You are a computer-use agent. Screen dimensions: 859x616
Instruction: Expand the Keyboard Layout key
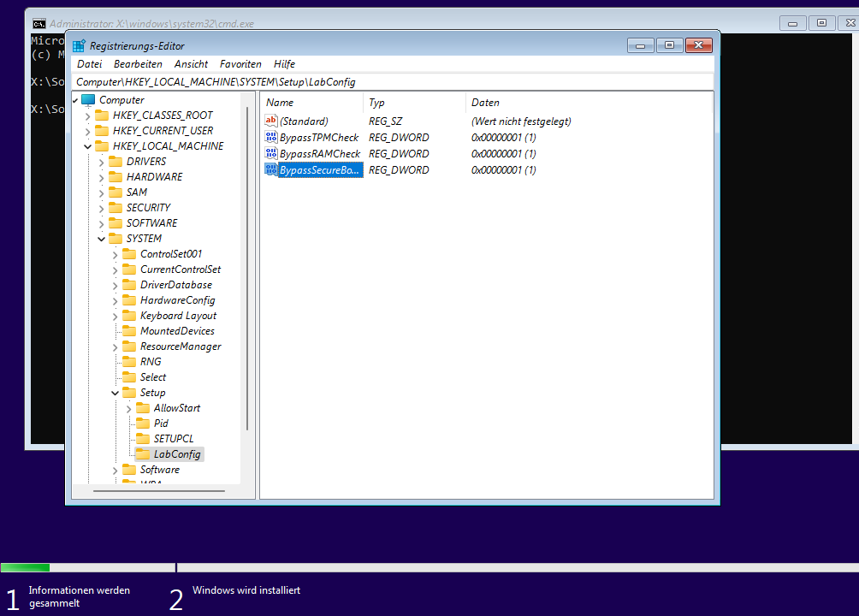coord(115,317)
